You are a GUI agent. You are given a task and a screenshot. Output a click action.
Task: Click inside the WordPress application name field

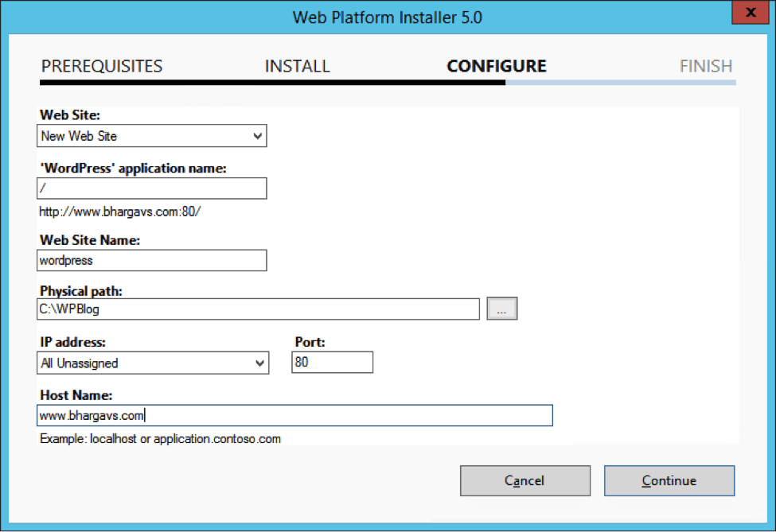[151, 188]
